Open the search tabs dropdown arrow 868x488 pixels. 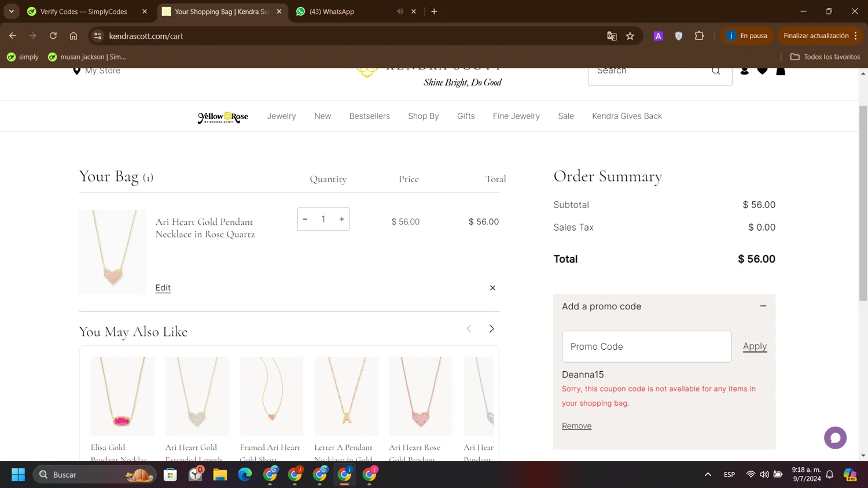[11, 11]
